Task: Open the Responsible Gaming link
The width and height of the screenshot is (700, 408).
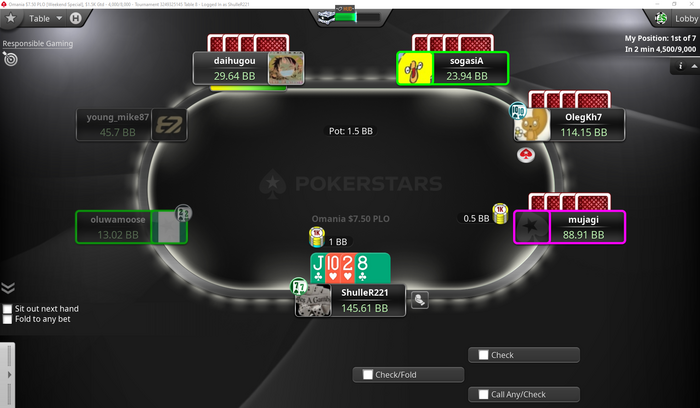Action: click(x=38, y=43)
